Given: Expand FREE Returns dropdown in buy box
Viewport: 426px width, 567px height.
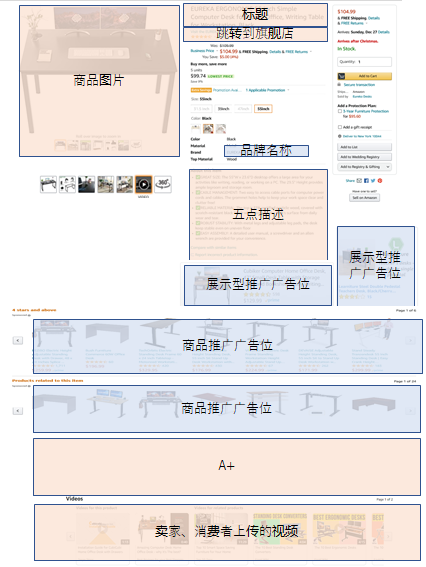Looking at the screenshot, I should pyautogui.click(x=366, y=23).
